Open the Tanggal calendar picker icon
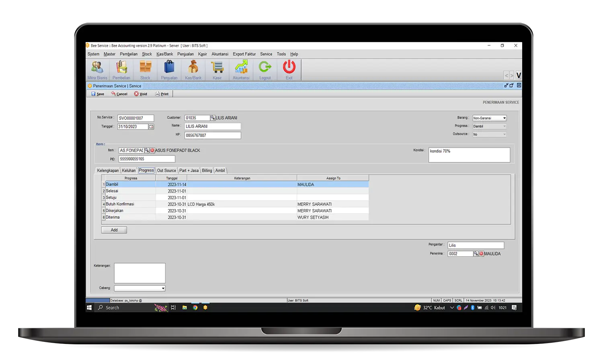 click(151, 127)
